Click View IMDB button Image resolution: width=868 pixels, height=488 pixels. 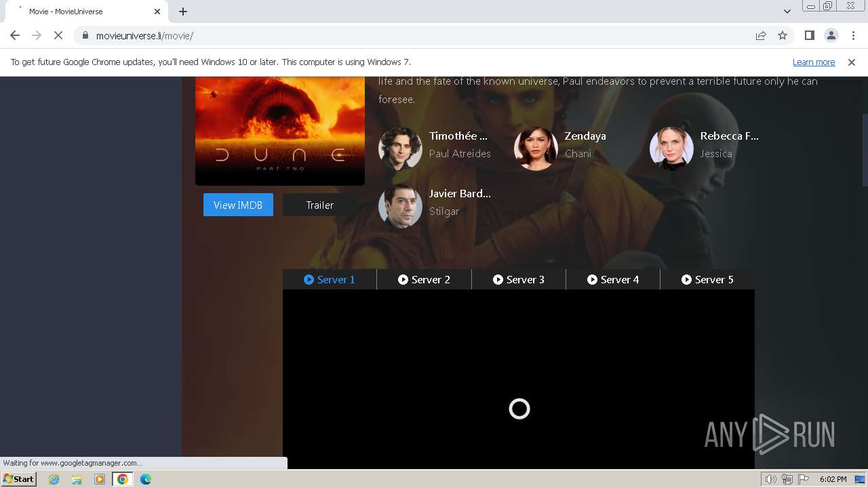pyautogui.click(x=238, y=205)
